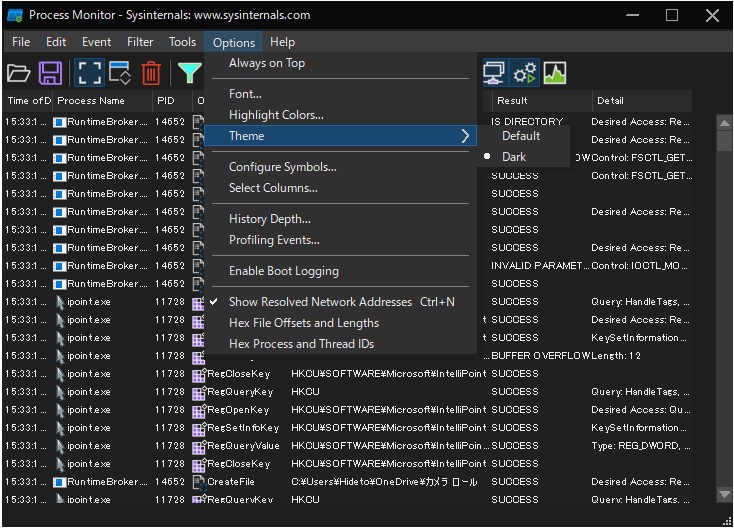This screenshot has height=528, width=734.
Task: Click the scrollbar up arrow
Action: [724, 124]
